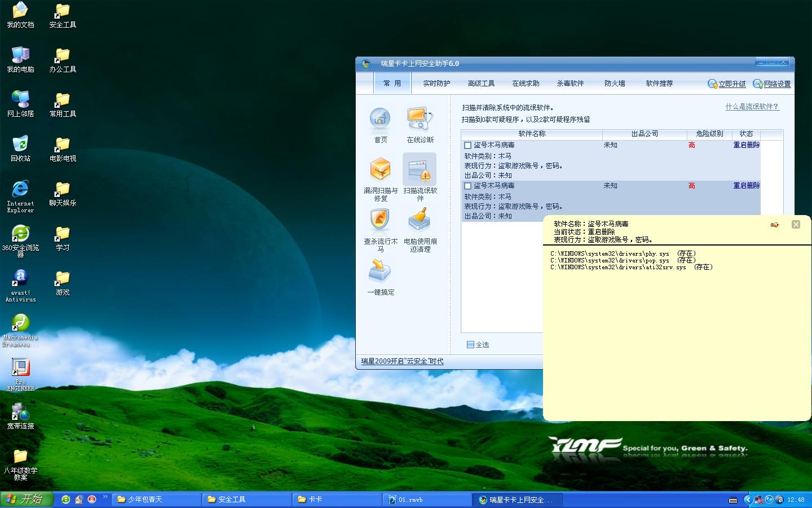Run the 一键搞定 one-click fix icon
Viewport: 812px width, 508px height.
coord(381,277)
